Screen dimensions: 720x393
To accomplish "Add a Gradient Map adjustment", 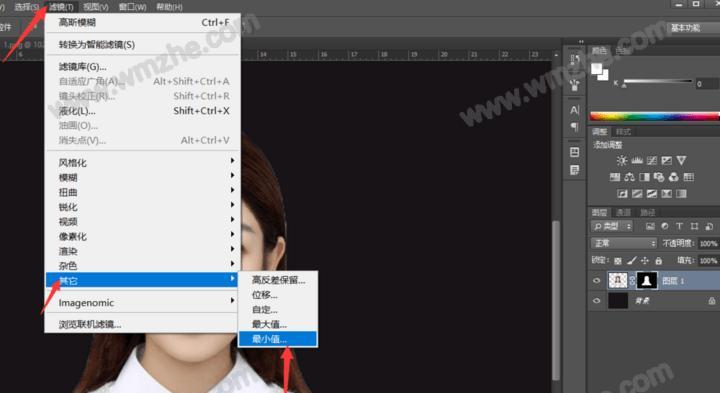I will pos(681,193).
